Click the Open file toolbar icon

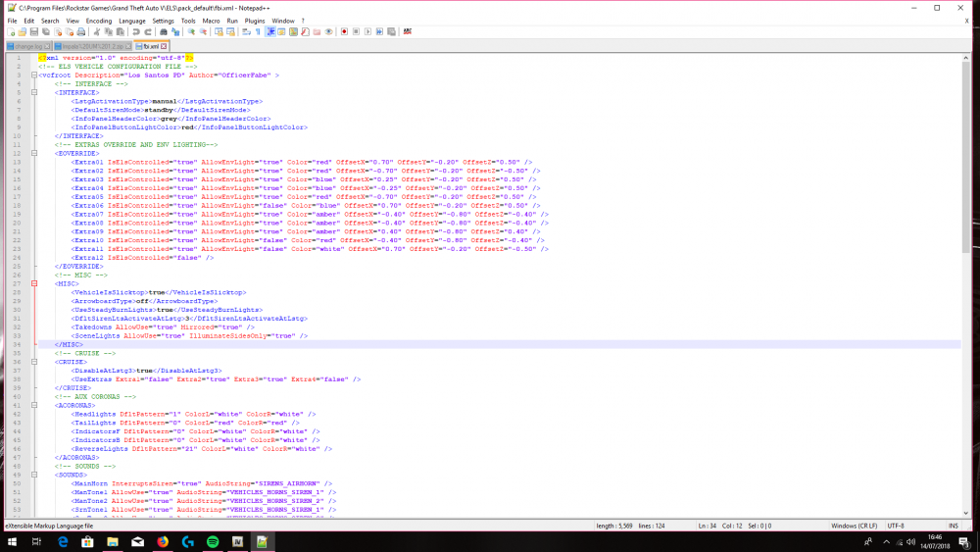tap(23, 32)
